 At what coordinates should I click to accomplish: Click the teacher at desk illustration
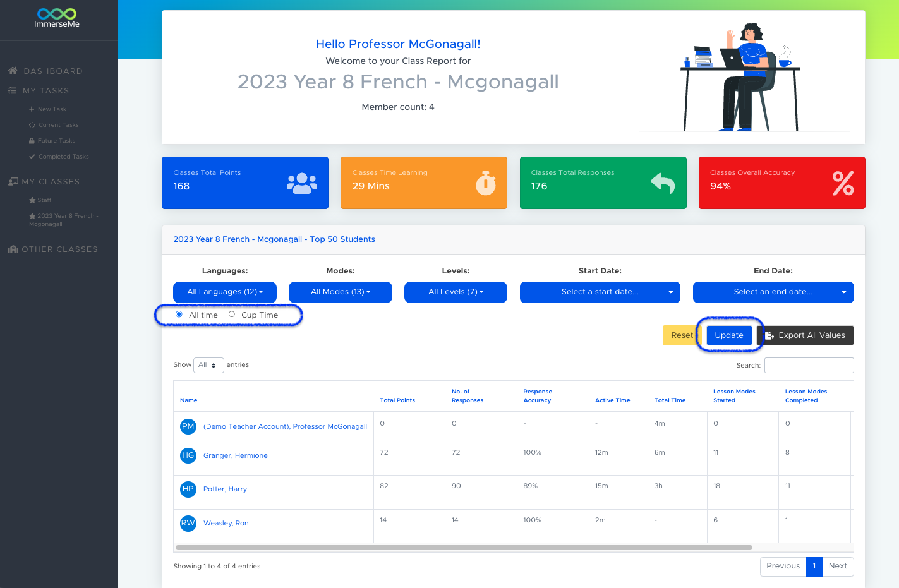744,77
